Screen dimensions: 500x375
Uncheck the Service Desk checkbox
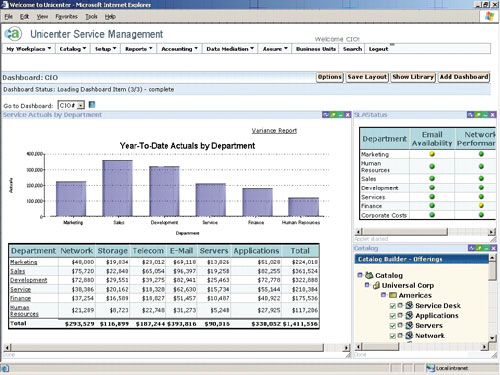coord(393,306)
